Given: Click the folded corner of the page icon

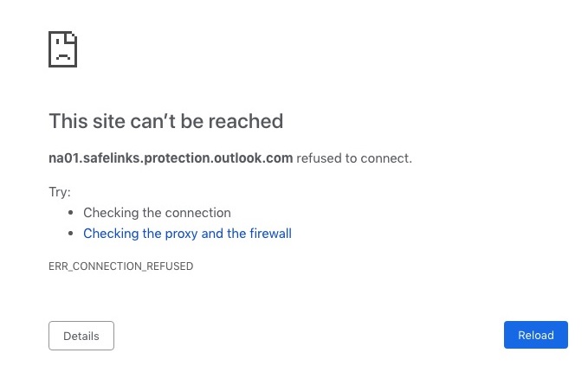Looking at the screenshot, I should pos(71,37).
